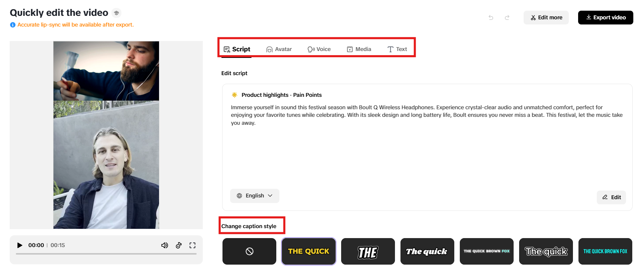The image size is (644, 266).
Task: Open the Voice tab
Action: tap(319, 49)
